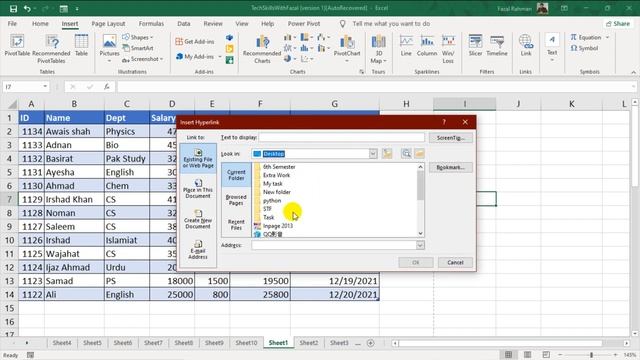Open the File menu
640x360 pixels.
coord(12,24)
